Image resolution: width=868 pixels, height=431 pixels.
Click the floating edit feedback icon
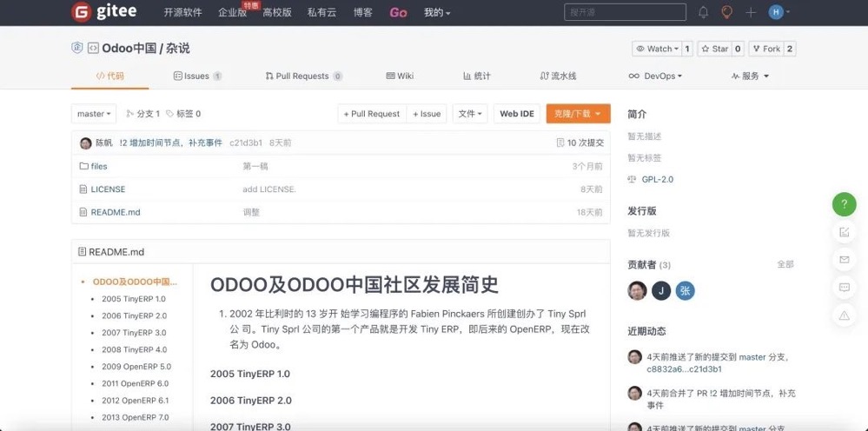[x=844, y=232]
